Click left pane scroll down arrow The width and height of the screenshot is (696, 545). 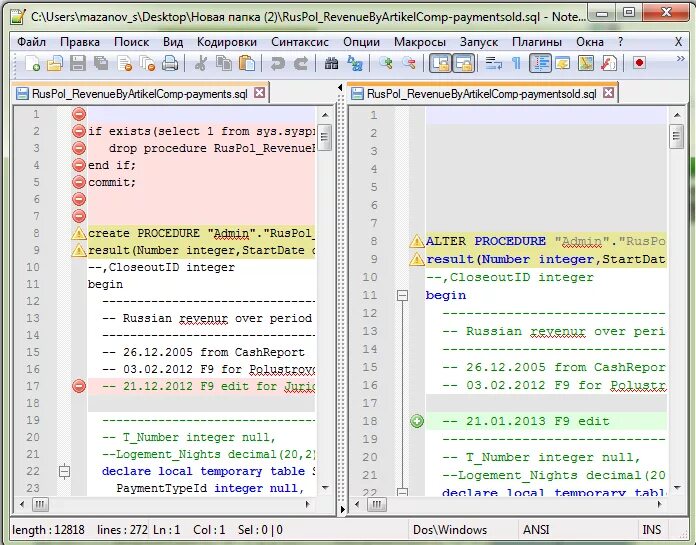pos(325,488)
